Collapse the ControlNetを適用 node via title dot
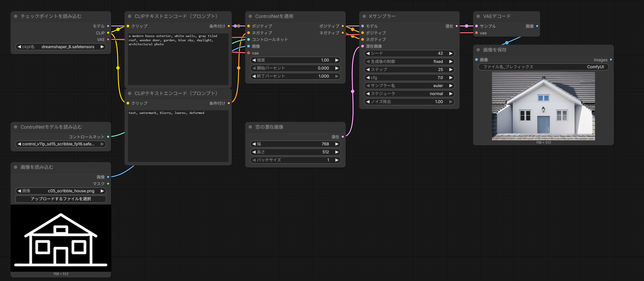This screenshot has height=281, width=644. (x=250, y=17)
